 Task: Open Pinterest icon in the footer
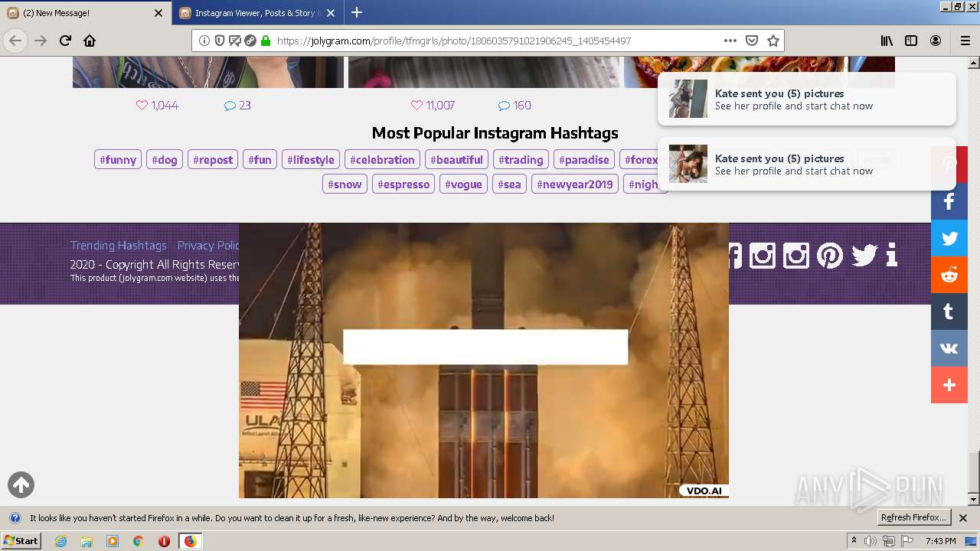pyautogui.click(x=830, y=255)
